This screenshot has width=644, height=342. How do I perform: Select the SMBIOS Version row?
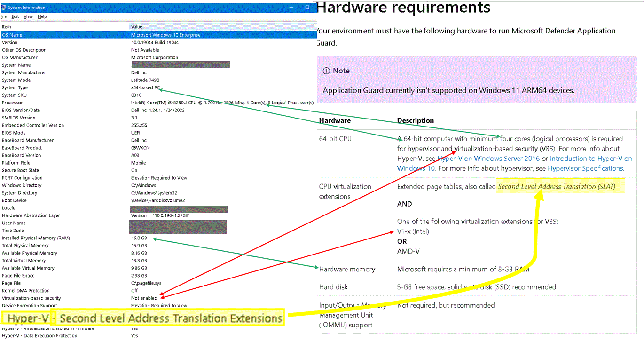(158, 118)
